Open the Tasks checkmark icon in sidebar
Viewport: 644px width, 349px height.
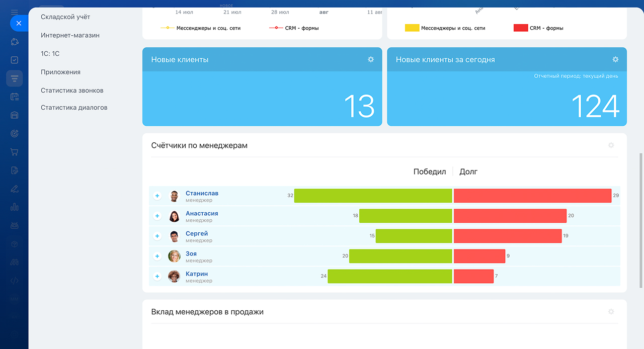click(15, 60)
